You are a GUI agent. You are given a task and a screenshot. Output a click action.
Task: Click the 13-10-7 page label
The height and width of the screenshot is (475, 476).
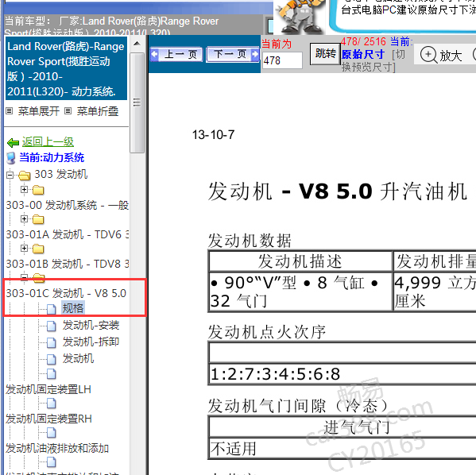tap(214, 135)
